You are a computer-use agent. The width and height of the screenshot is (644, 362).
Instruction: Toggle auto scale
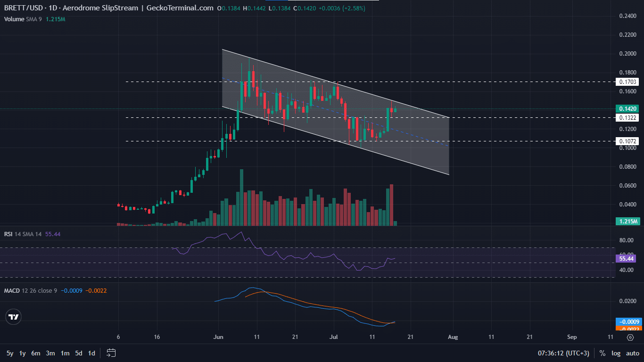coord(632,353)
